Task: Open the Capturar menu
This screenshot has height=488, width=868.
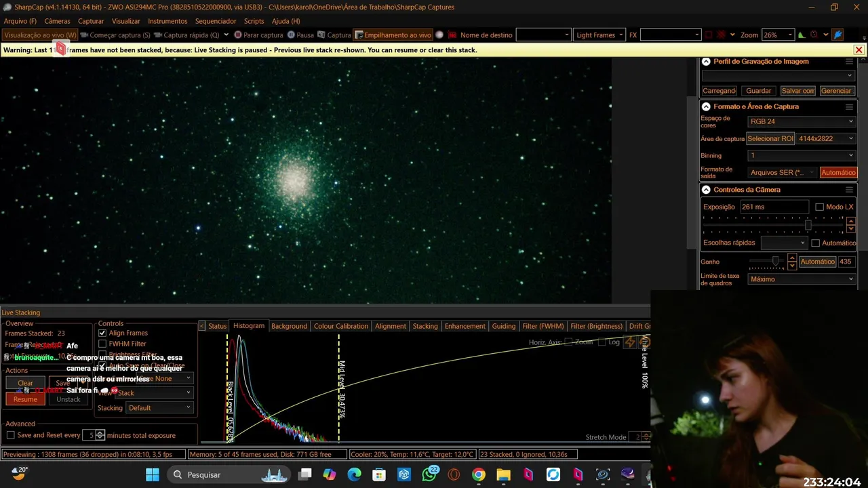Action: pyautogui.click(x=91, y=21)
